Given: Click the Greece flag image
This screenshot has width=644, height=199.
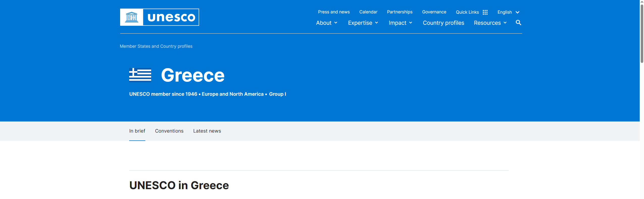Looking at the screenshot, I should 140,75.
